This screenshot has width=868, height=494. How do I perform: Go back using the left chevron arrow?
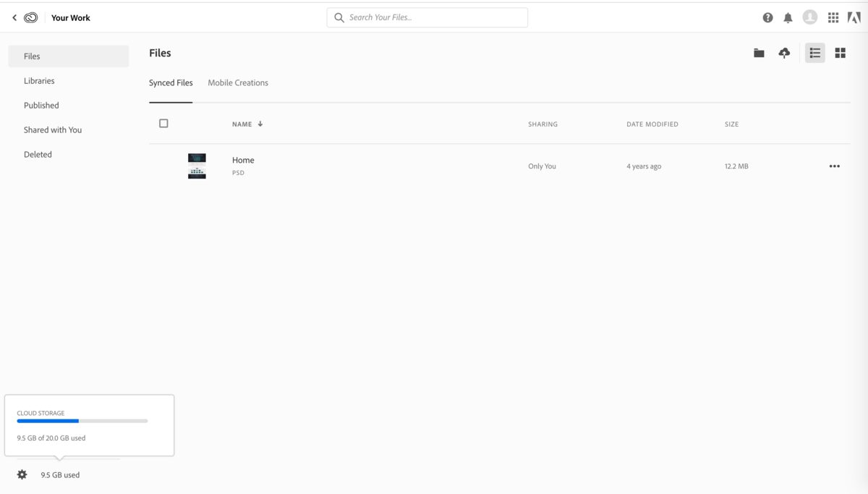click(14, 17)
